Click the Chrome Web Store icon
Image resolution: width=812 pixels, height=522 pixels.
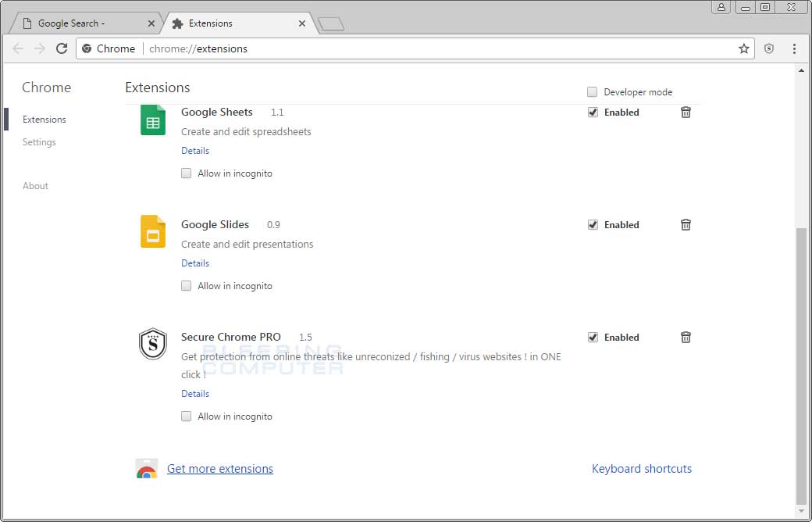(147, 469)
